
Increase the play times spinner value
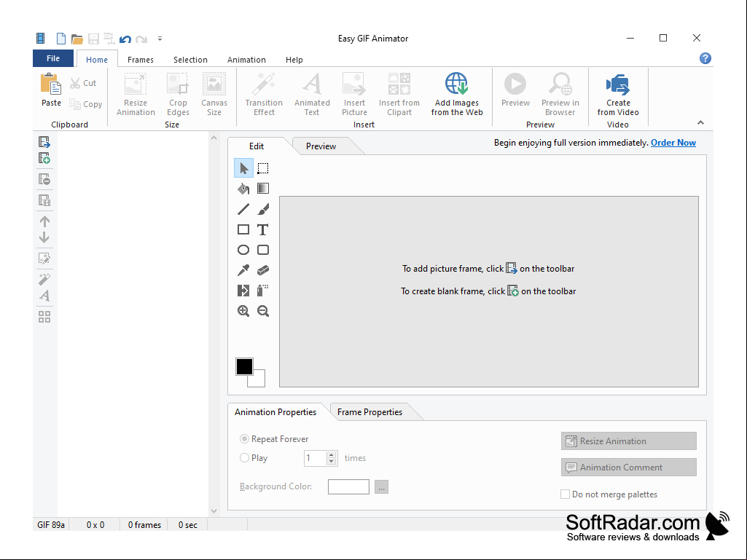click(332, 454)
